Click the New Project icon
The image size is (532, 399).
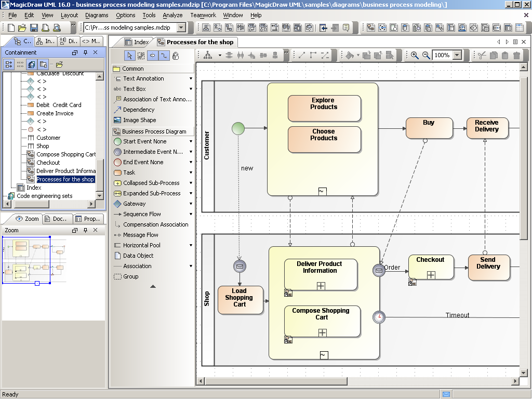click(11, 28)
